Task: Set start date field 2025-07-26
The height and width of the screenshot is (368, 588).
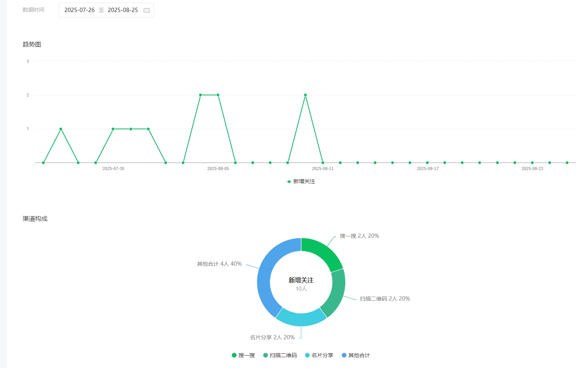Action: [79, 10]
